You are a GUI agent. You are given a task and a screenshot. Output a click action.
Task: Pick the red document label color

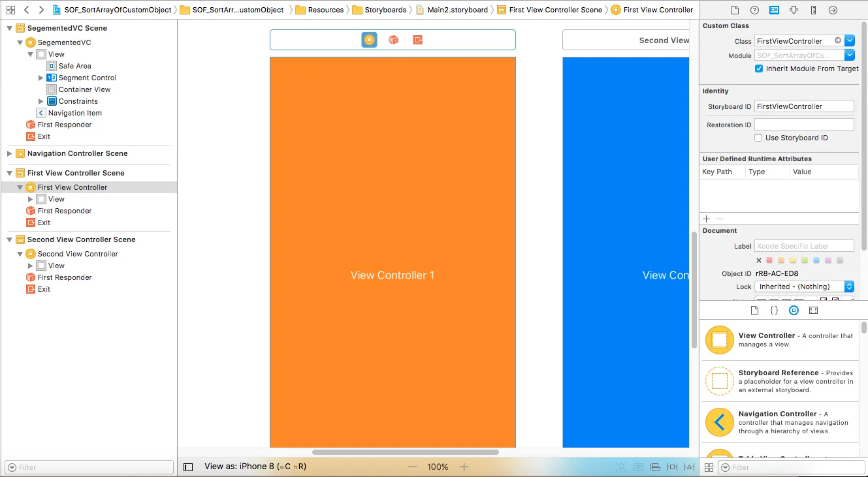(x=769, y=260)
